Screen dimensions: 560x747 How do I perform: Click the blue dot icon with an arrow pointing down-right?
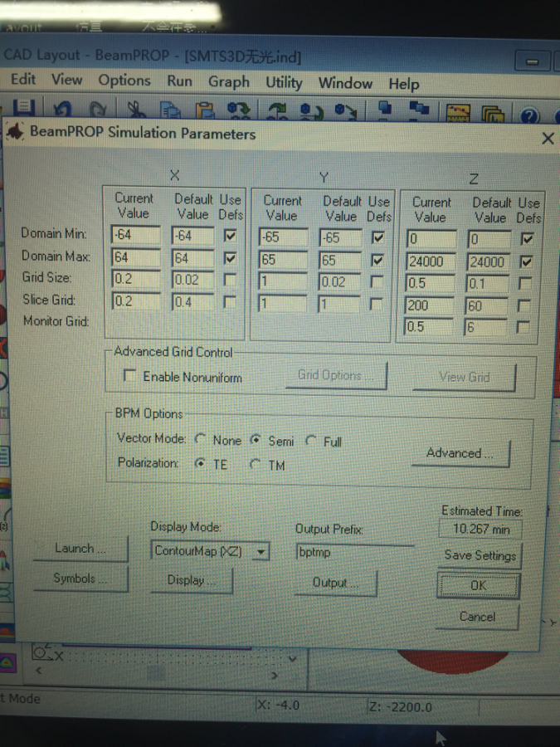click(x=346, y=112)
